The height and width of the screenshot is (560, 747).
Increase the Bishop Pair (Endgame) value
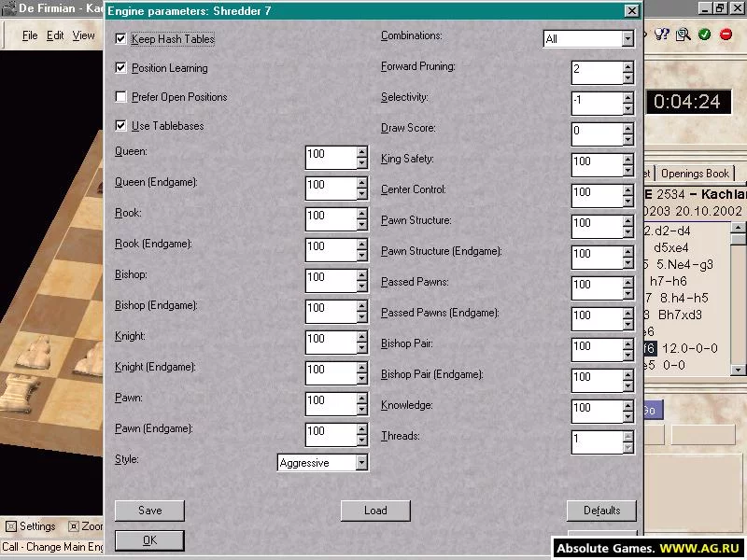coord(627,376)
